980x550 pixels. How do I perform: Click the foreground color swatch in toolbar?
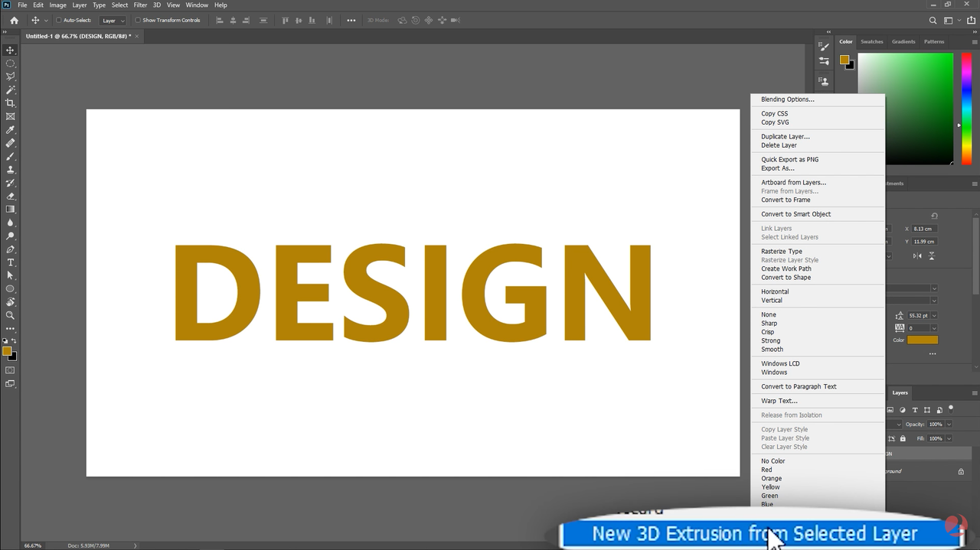point(6,352)
